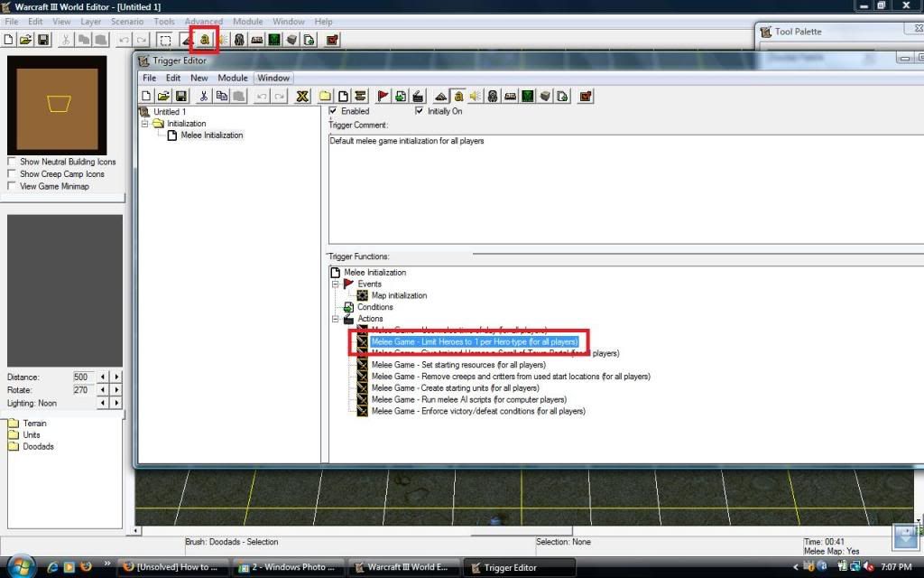Select Melee Initialization trigger in tree

pos(212,135)
